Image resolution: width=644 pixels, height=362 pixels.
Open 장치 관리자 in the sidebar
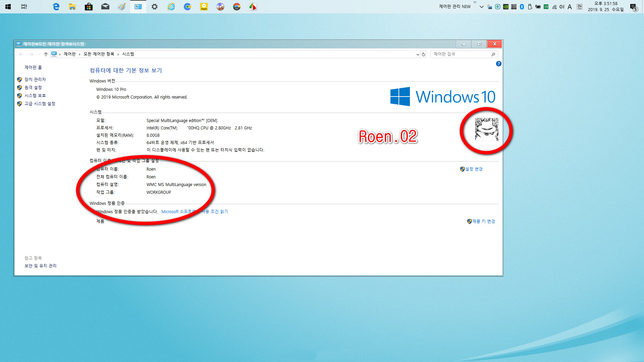coord(35,79)
